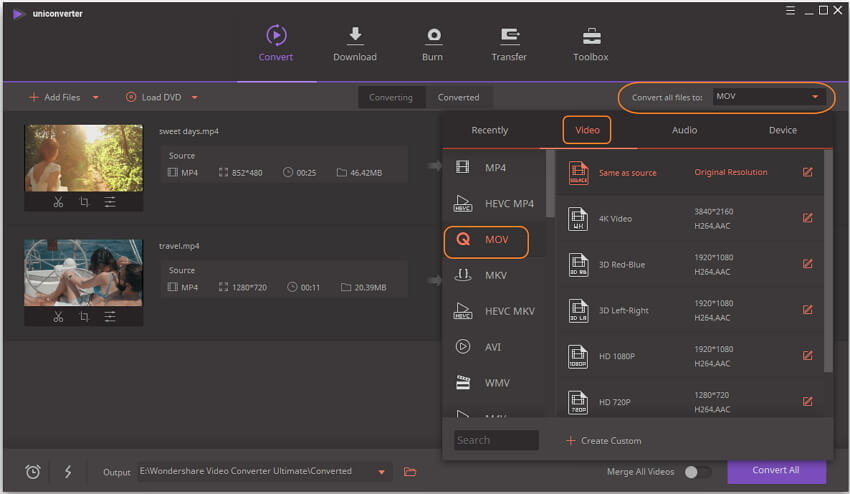Click the crop icon for travel.mp4
The height and width of the screenshot is (494, 850).
(84, 317)
